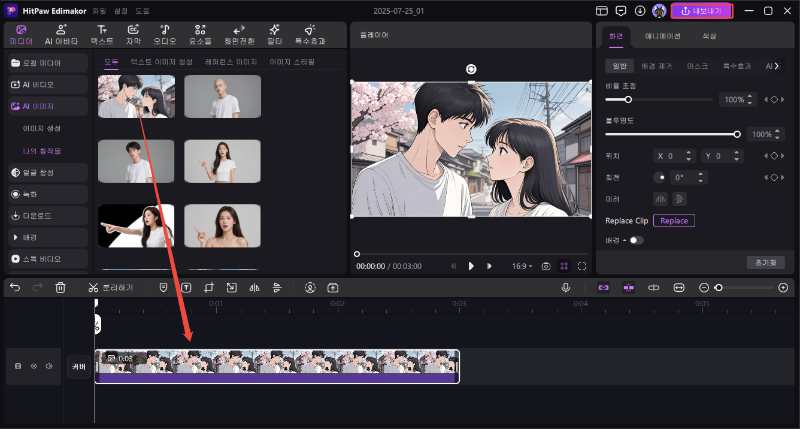The height and width of the screenshot is (429, 800).
Task: Open the layout switcher icon in the title bar
Action: 602,11
